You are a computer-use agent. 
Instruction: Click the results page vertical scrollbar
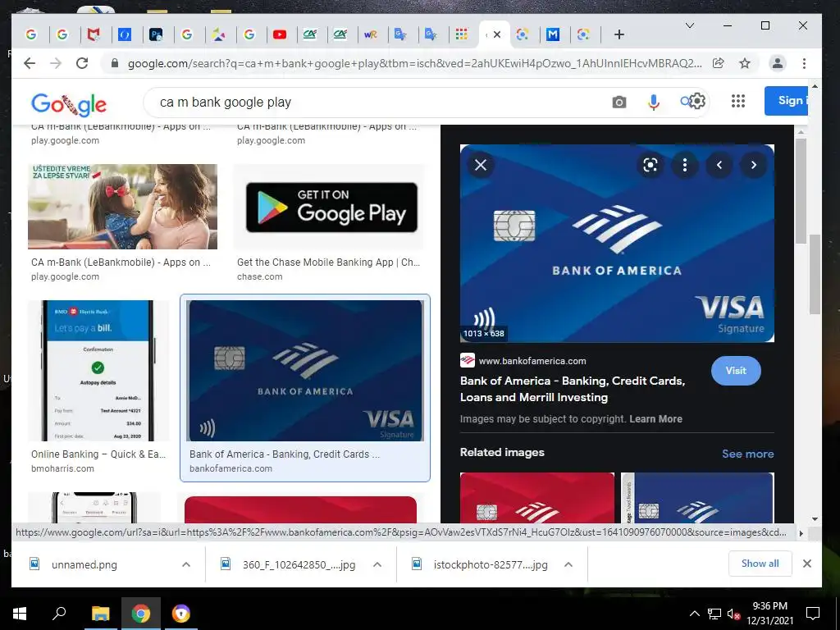click(x=815, y=273)
